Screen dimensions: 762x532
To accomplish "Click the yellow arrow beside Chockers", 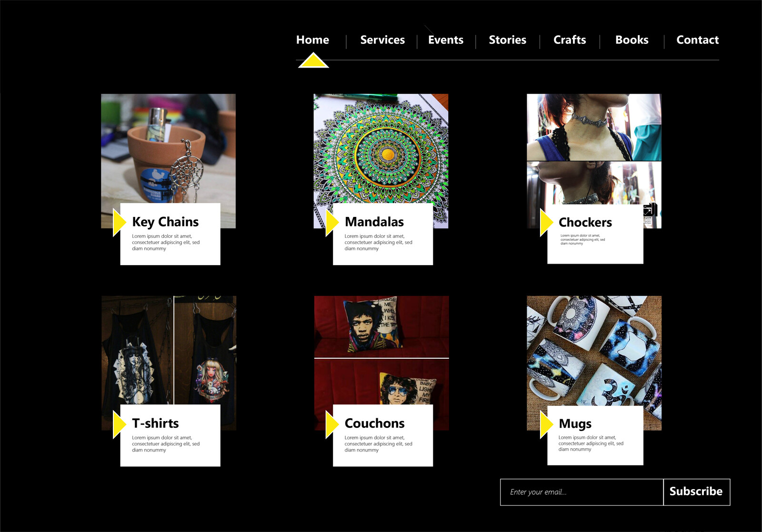I will click(x=546, y=222).
